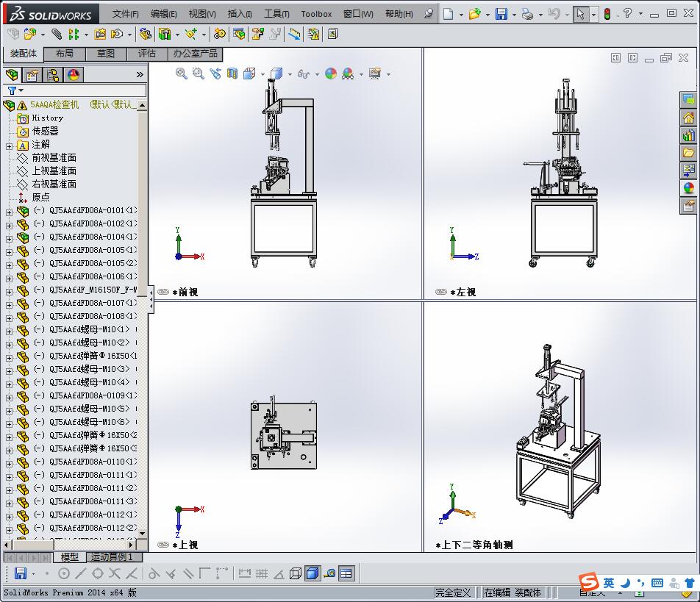Open the Help question mark icon

(x=628, y=13)
